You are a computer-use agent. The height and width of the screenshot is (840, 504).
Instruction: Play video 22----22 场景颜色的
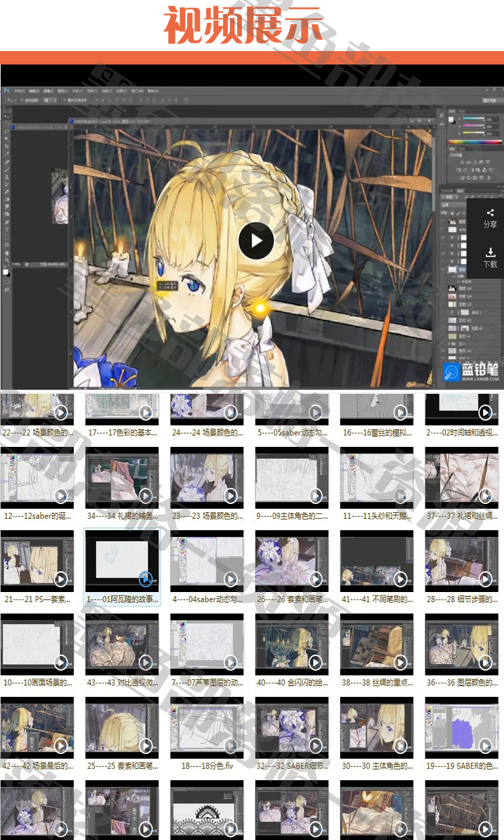61,412
